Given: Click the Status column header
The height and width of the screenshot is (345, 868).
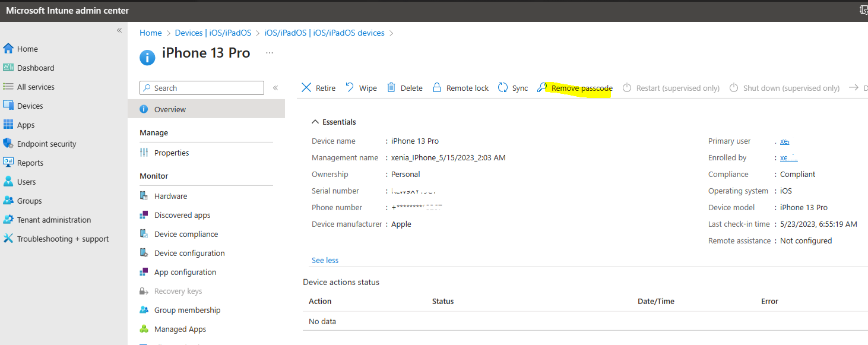Looking at the screenshot, I should coord(443,301).
